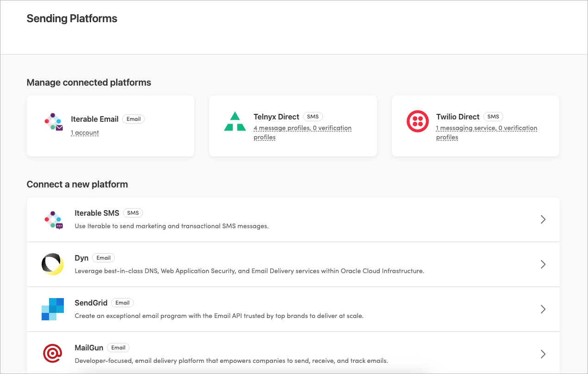Open Twilio '1 messaging service' link
Image resolution: width=588 pixels, height=374 pixels.
pos(487,132)
